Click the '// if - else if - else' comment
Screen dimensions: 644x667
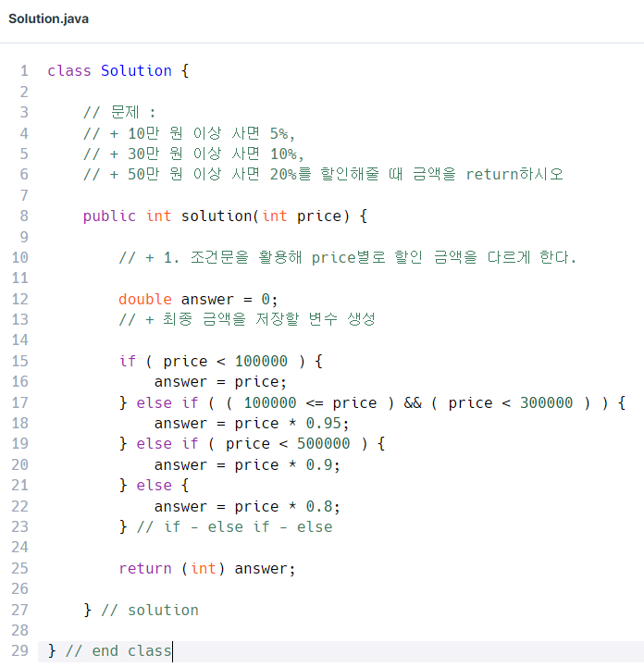[x=234, y=526]
